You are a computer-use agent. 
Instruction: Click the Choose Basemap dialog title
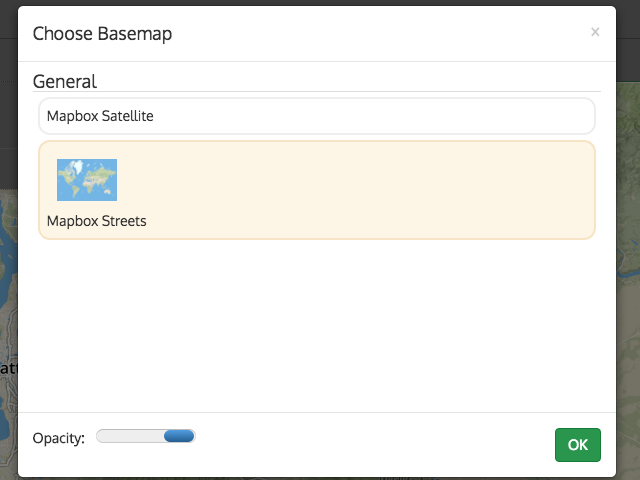pos(102,34)
